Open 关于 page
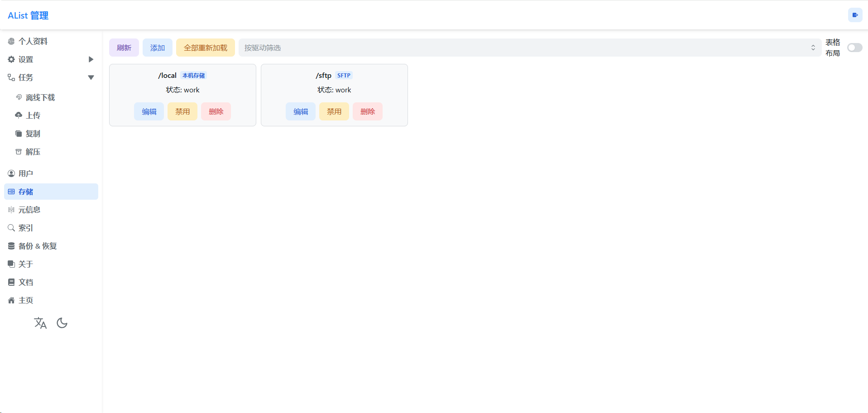The image size is (868, 413). point(51,264)
